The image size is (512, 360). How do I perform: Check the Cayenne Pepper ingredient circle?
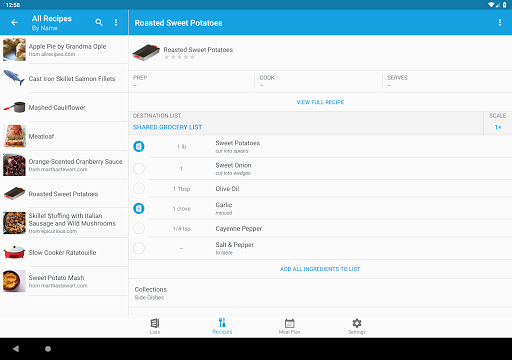[x=139, y=228]
